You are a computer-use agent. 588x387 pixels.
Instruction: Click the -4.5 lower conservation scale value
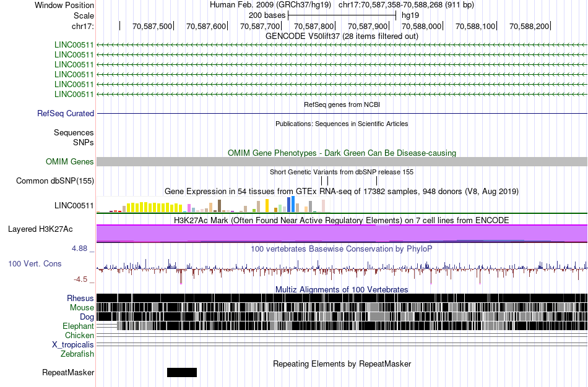tap(80, 279)
